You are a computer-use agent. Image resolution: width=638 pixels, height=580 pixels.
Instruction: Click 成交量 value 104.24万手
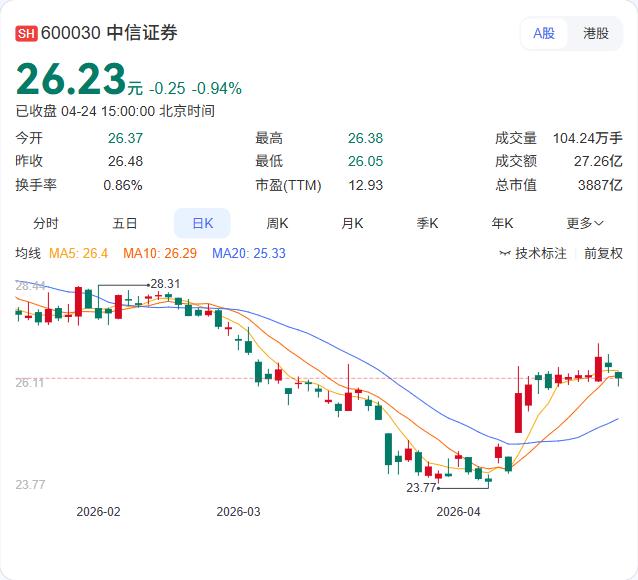588,138
